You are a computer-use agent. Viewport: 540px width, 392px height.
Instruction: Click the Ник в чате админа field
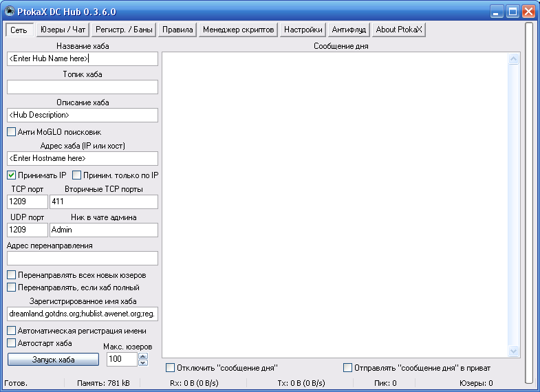coord(104,230)
